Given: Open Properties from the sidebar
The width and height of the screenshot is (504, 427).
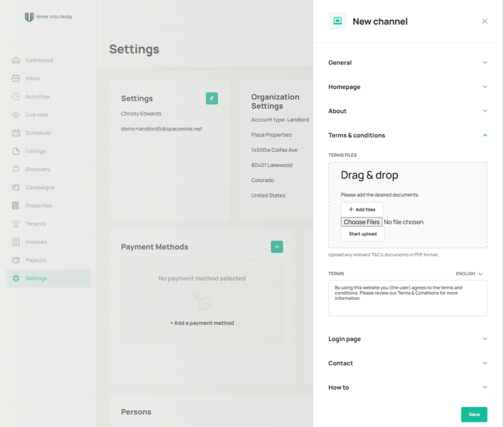Looking at the screenshot, I should (x=48, y=206).
